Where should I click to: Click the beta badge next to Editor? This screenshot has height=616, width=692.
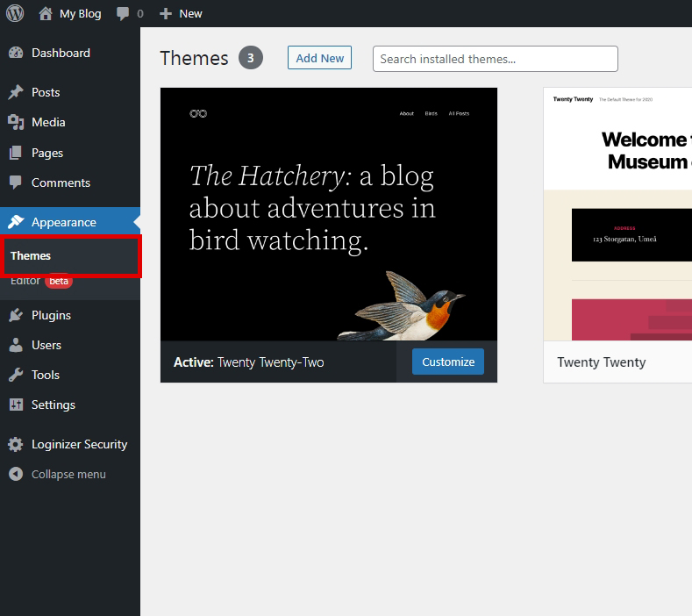[x=59, y=281]
